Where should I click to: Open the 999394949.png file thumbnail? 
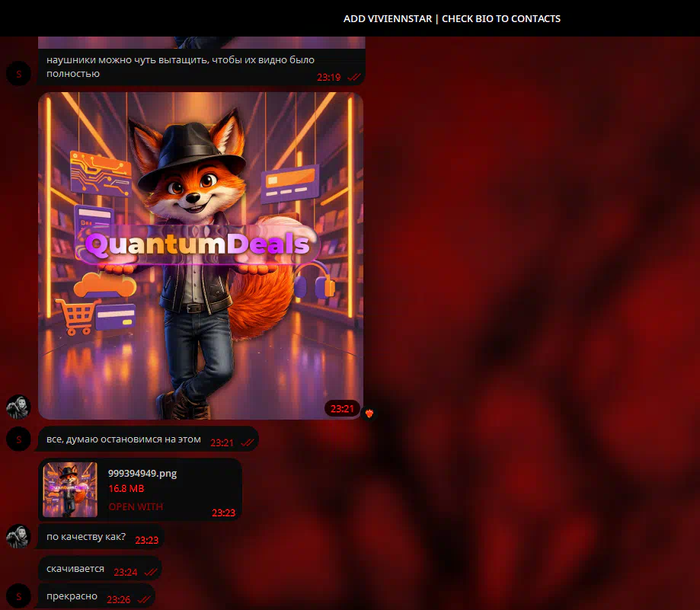pos(70,490)
